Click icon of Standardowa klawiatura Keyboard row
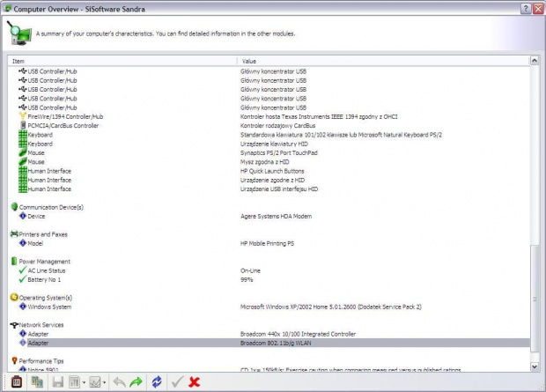The image size is (546, 392). [23, 135]
